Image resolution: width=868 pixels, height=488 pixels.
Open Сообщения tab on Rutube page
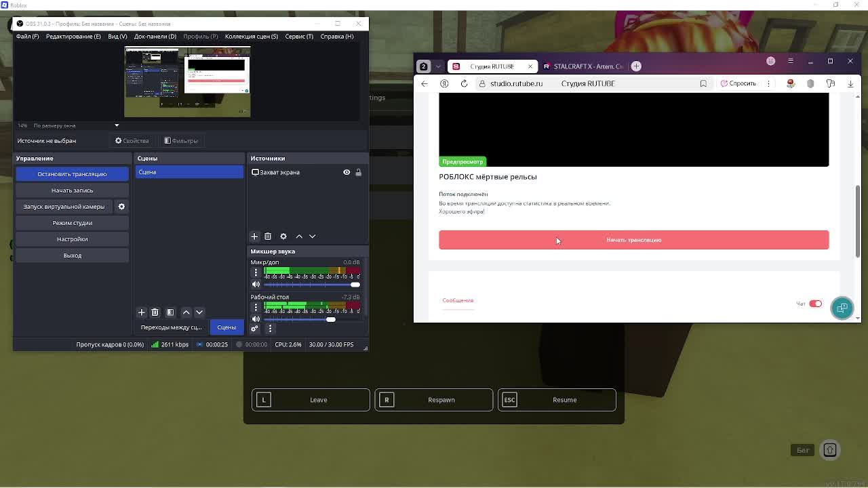click(x=458, y=300)
